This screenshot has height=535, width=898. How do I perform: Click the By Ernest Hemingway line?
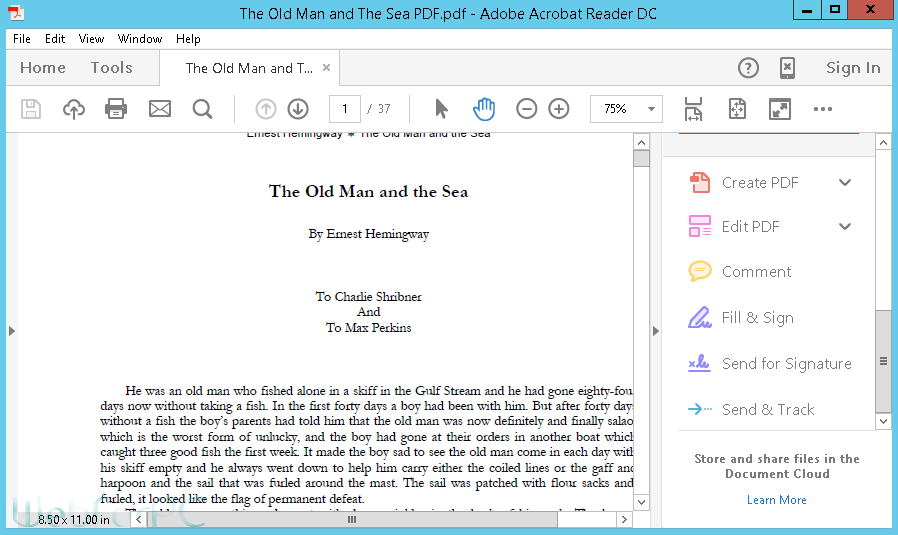coord(368,234)
